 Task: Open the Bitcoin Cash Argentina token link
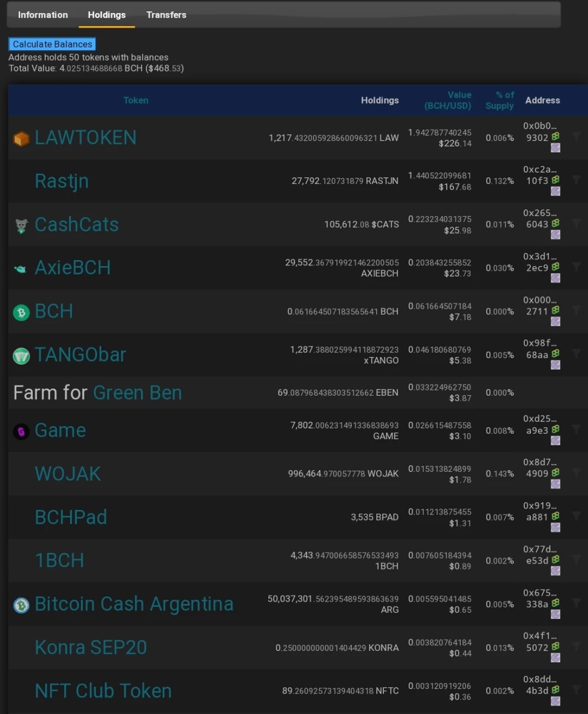point(134,604)
